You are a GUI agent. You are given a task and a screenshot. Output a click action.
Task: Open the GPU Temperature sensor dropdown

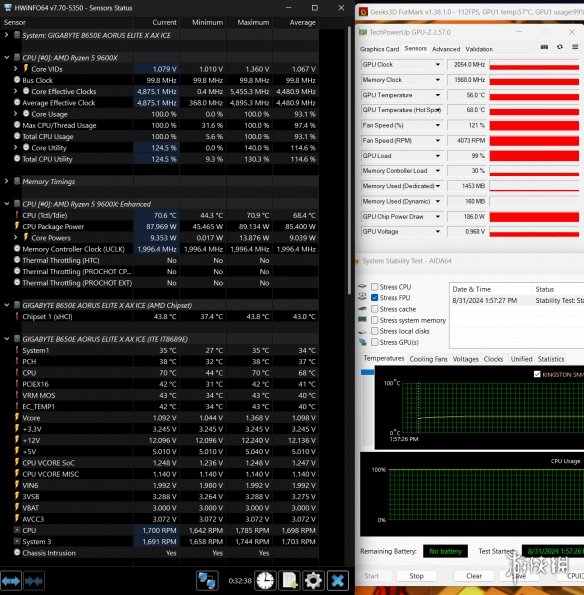[x=438, y=95]
